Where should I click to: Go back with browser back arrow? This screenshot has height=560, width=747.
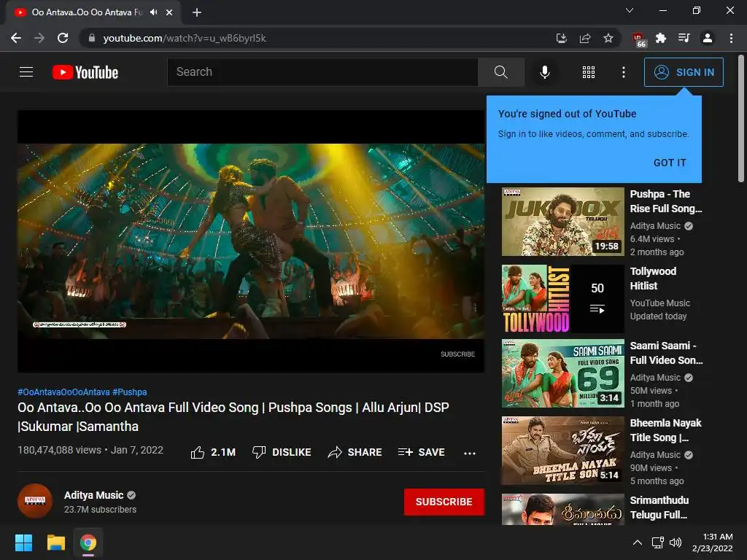[16, 38]
